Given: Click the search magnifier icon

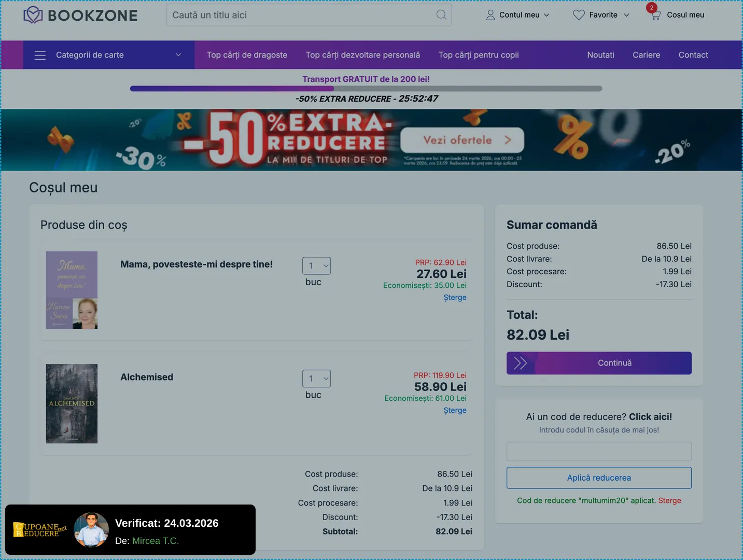Looking at the screenshot, I should point(441,15).
